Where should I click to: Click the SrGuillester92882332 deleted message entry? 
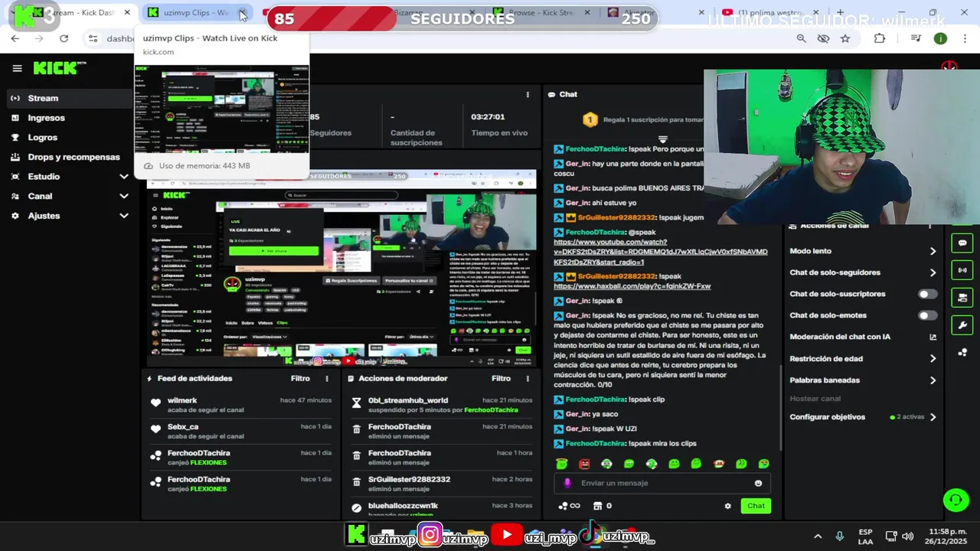click(442, 484)
